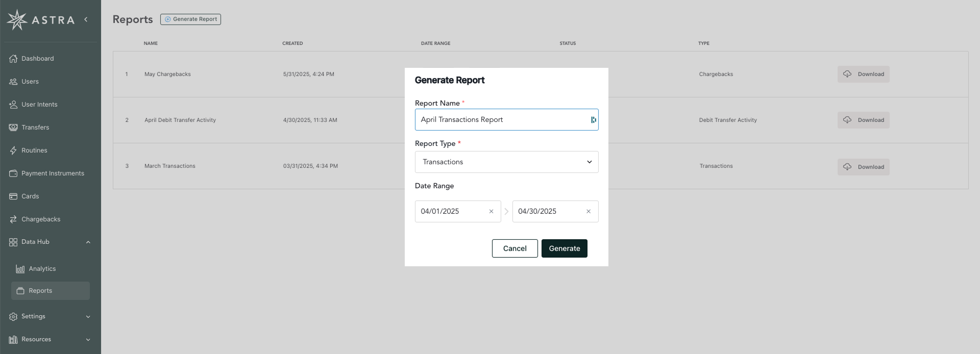Click the Debit Transfer Activity type cell
980x354 pixels.
pyautogui.click(x=728, y=120)
